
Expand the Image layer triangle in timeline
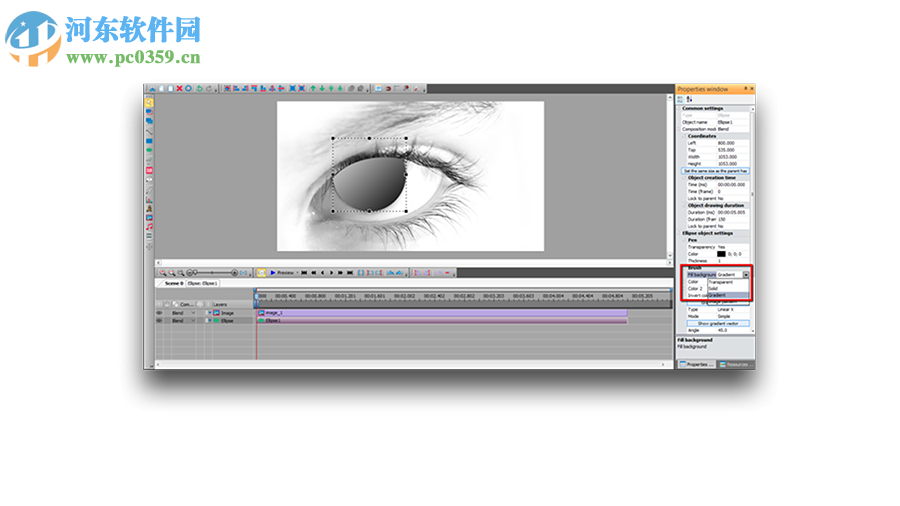(210, 313)
